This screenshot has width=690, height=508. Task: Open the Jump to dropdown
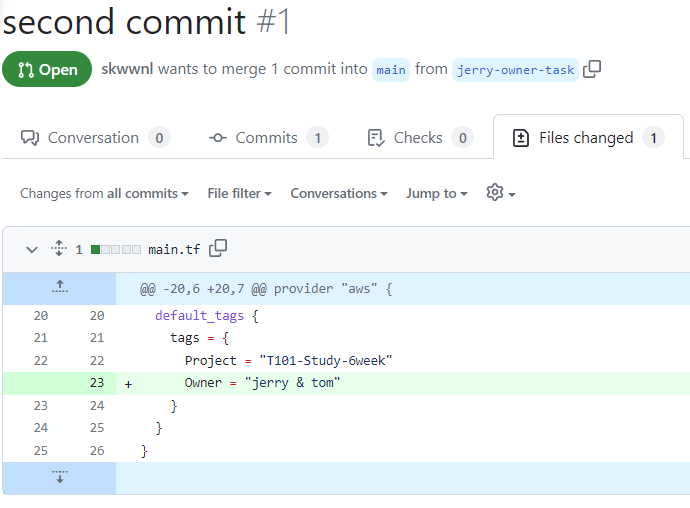click(x=437, y=193)
